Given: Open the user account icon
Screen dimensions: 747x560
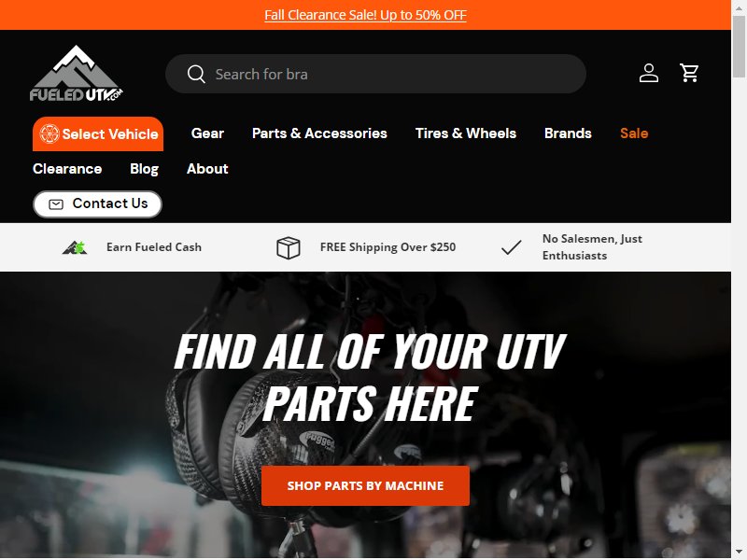Looking at the screenshot, I should tap(648, 74).
